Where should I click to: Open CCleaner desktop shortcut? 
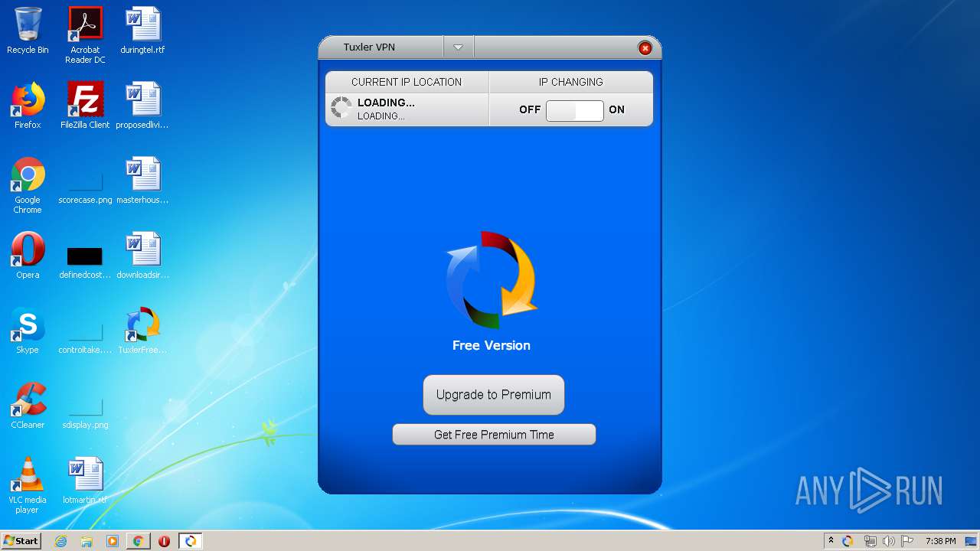tap(28, 406)
